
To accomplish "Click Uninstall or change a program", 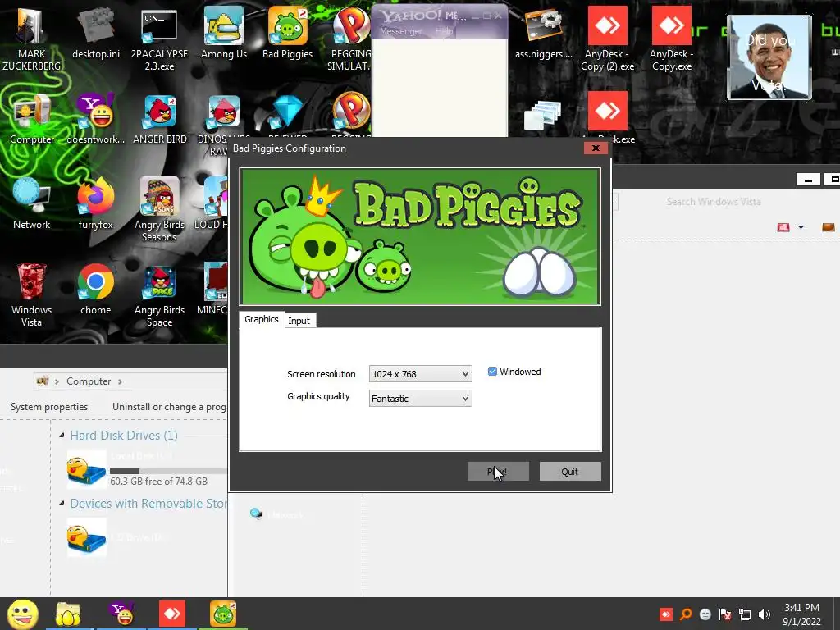I will pos(169,407).
